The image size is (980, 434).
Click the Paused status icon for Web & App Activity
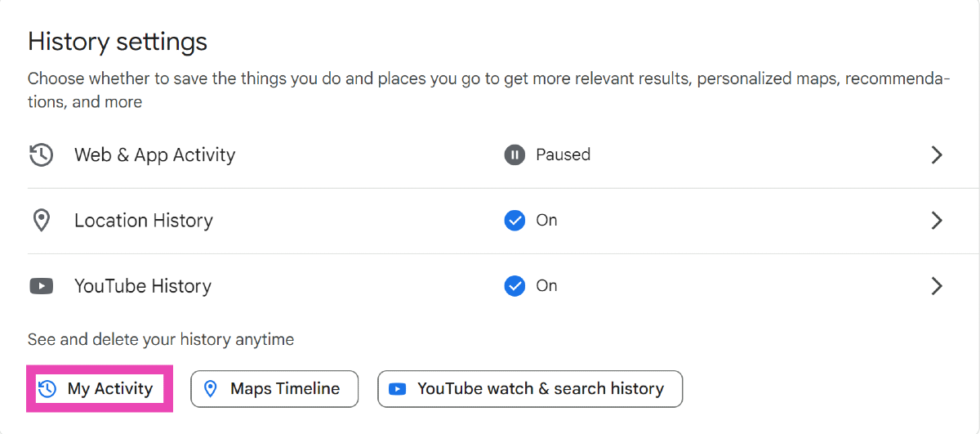coord(514,155)
